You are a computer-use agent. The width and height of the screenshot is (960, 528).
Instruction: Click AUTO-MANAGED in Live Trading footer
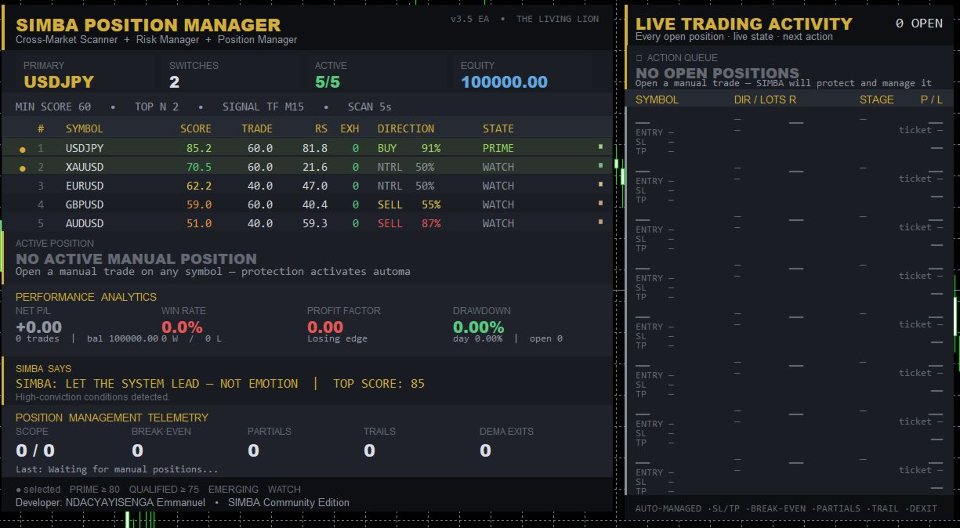(668, 508)
